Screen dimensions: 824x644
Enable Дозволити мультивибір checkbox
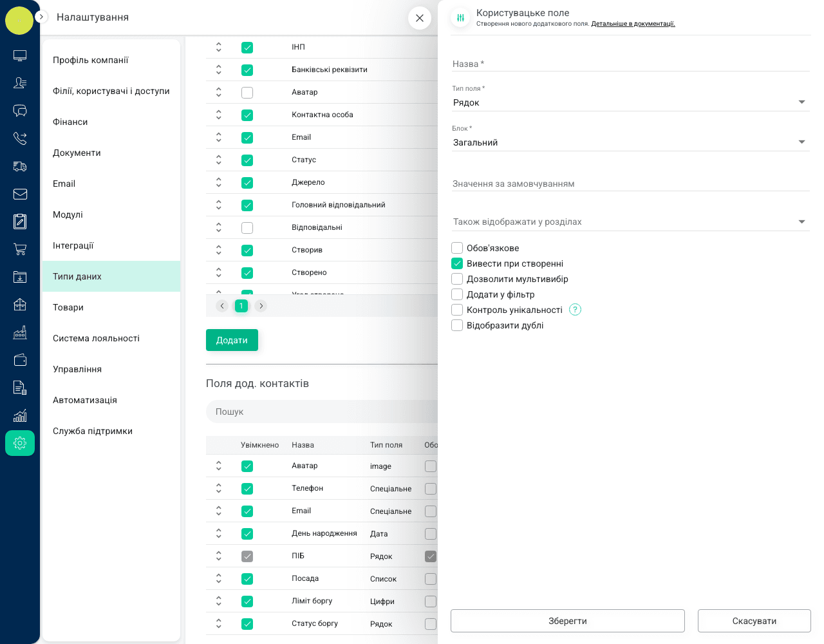[x=457, y=279]
